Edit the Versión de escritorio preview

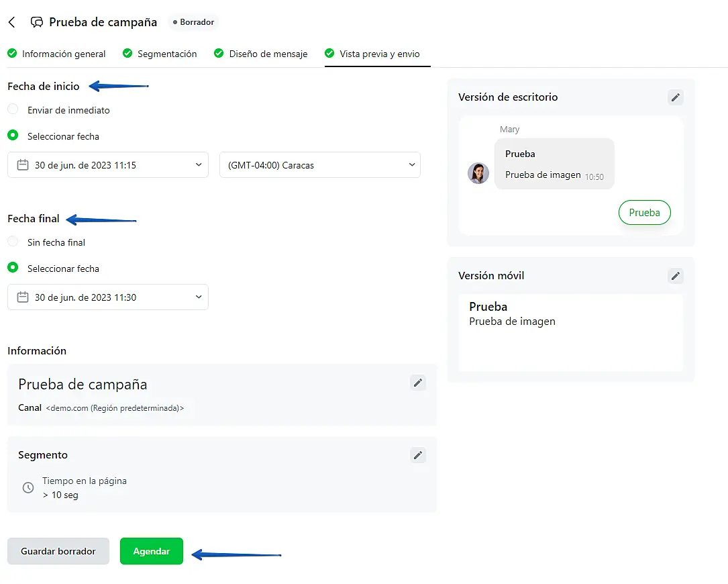(x=676, y=97)
